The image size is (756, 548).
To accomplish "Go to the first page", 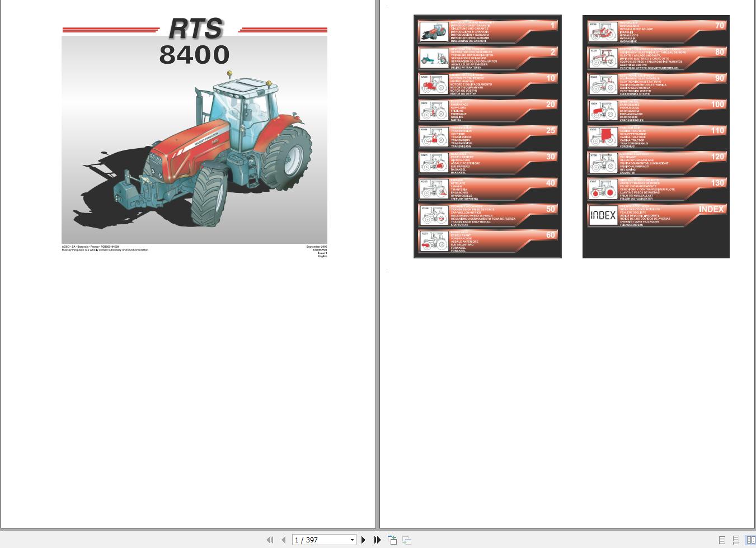I will point(270,540).
